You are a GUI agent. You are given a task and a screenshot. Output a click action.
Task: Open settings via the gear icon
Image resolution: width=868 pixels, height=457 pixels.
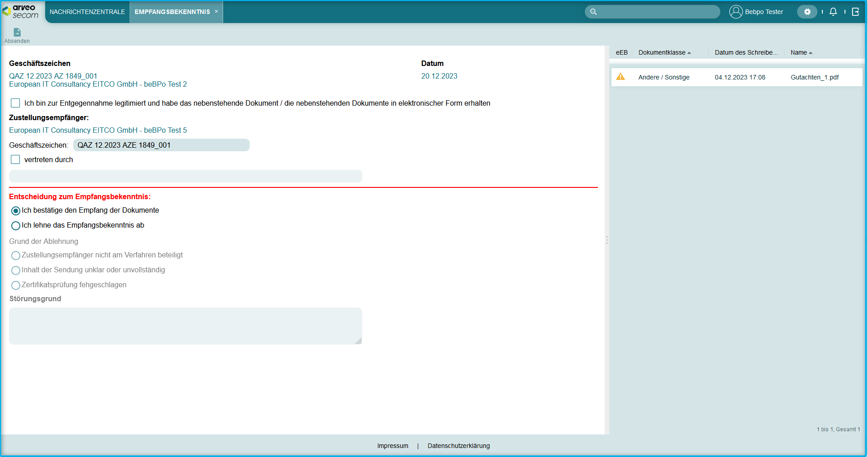click(807, 12)
